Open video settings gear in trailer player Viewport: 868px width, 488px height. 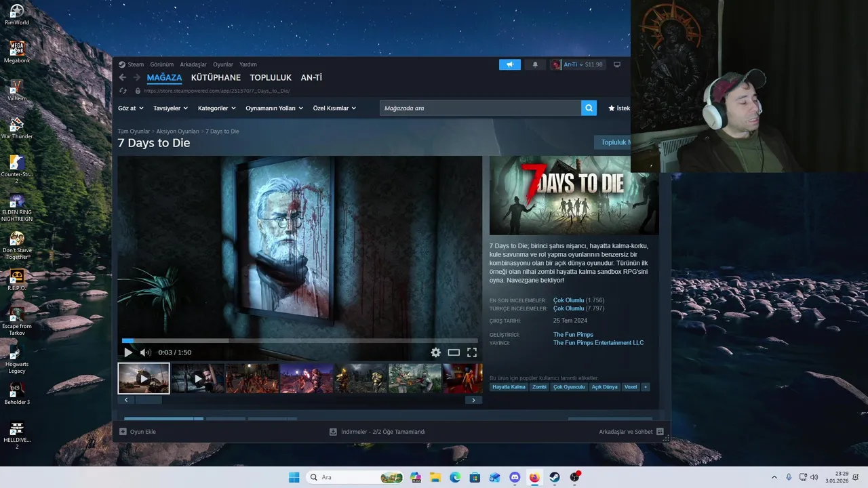[x=435, y=352]
